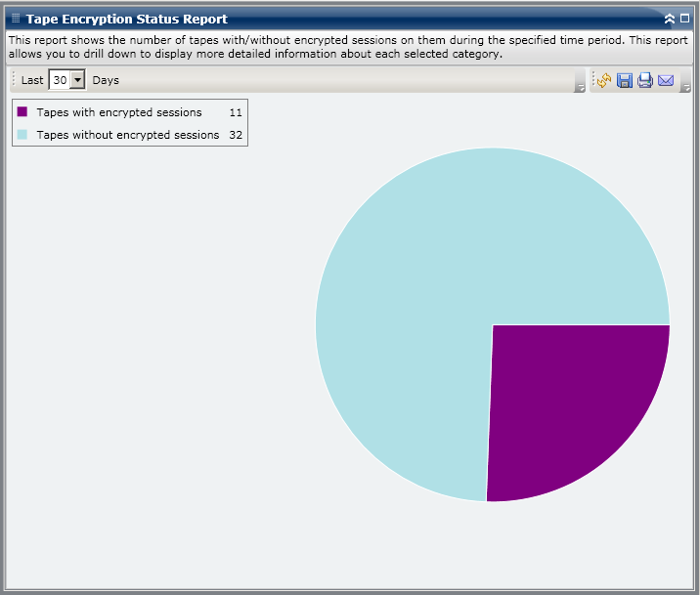700x595 pixels.
Task: Drill into the light blue unencrypted pie slice
Action: 438,276
